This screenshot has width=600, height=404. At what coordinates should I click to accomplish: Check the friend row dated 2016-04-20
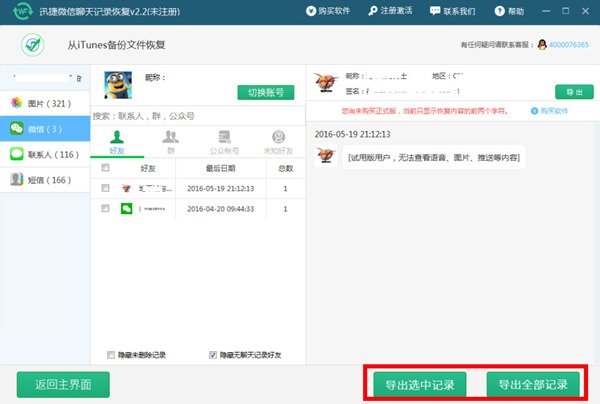(x=105, y=208)
